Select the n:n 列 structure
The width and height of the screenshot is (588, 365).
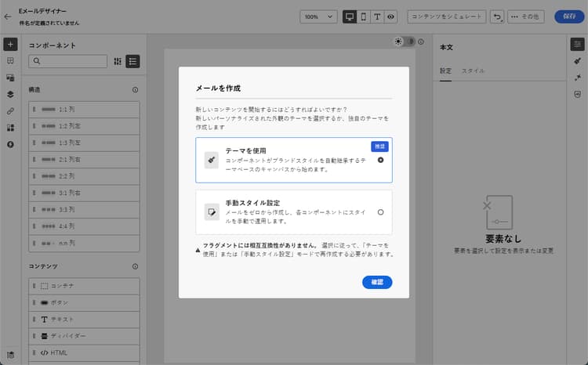[84, 244]
